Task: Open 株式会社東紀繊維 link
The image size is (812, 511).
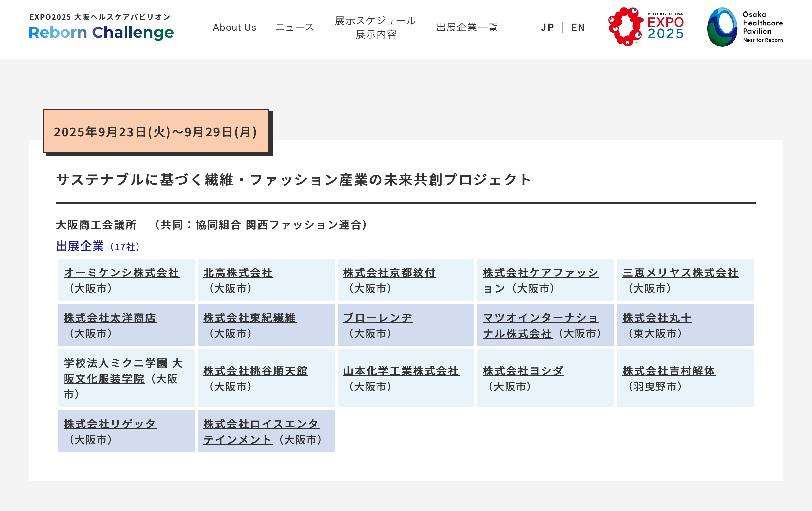Action: (249, 318)
